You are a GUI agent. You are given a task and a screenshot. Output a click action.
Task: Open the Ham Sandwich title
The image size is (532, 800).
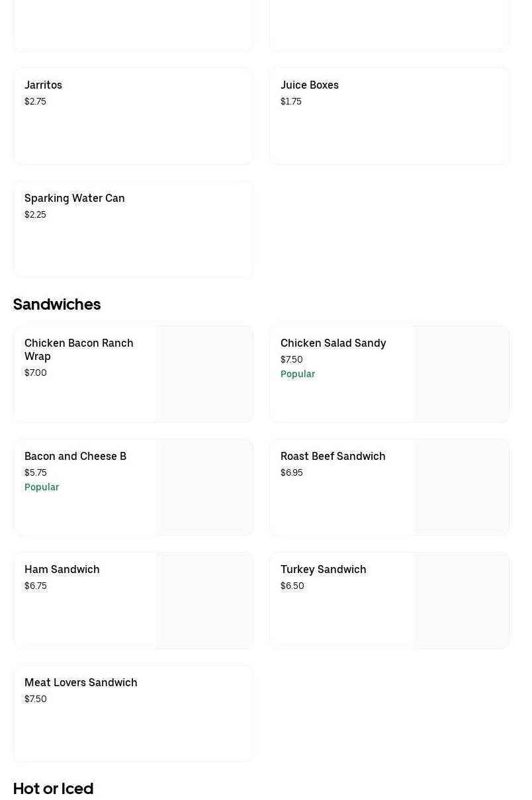pos(62,570)
